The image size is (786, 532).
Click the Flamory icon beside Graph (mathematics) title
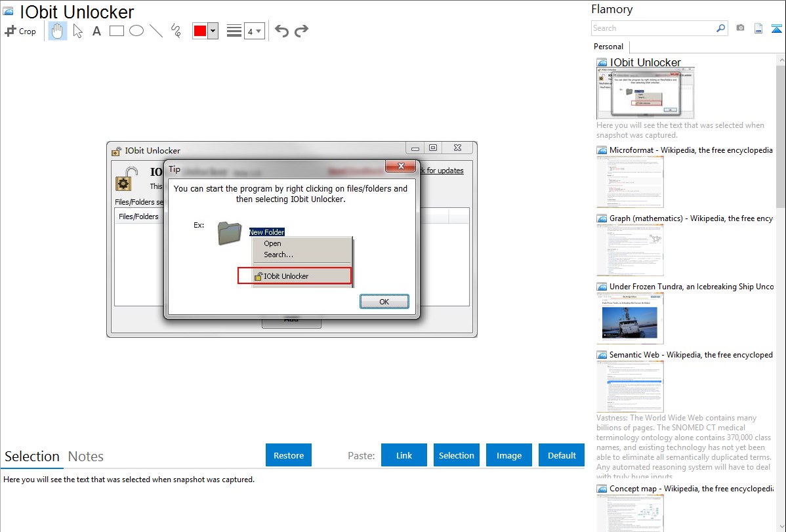coord(602,218)
